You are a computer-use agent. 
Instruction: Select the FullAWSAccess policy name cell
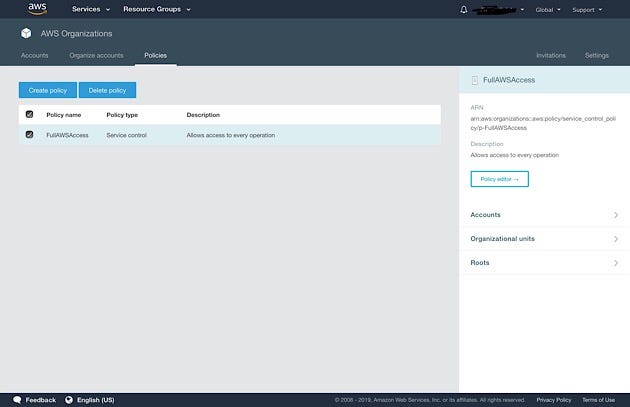[67, 135]
